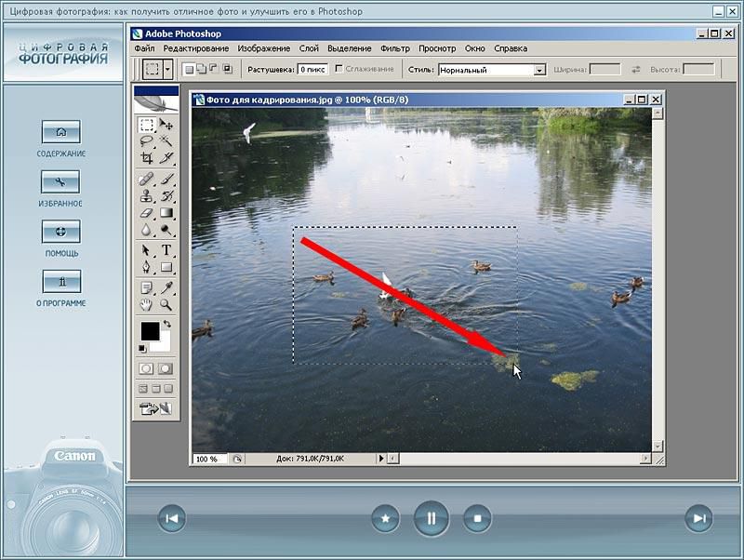Select the Lasso tool

(147, 141)
